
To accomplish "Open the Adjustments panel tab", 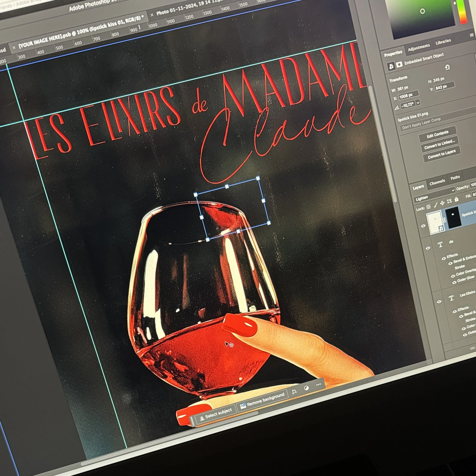I will (419, 47).
